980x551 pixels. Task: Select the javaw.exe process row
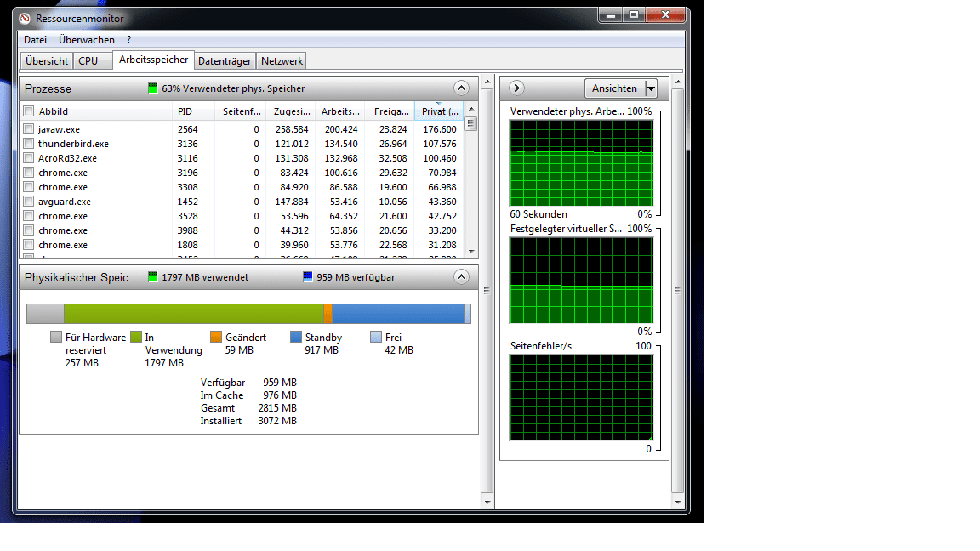[242, 129]
